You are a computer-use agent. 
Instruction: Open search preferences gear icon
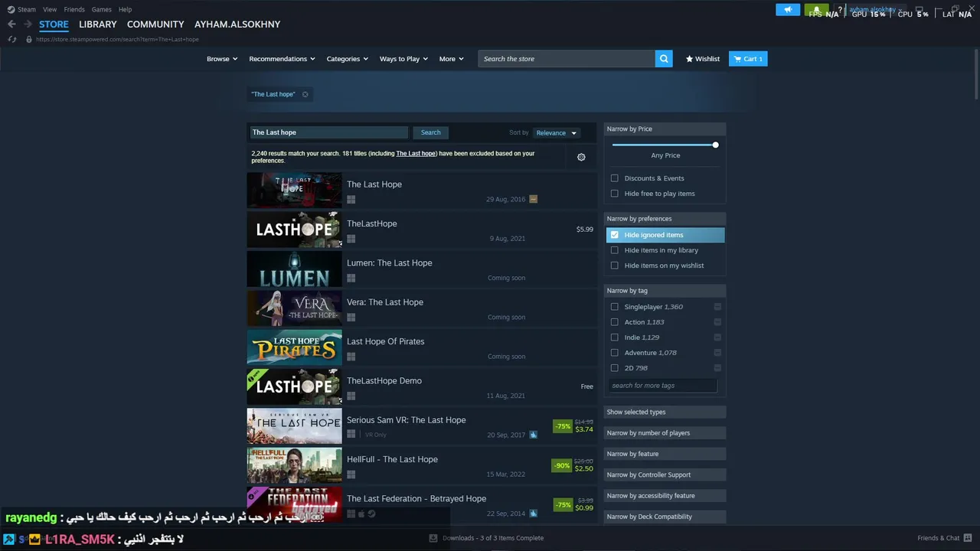(581, 157)
